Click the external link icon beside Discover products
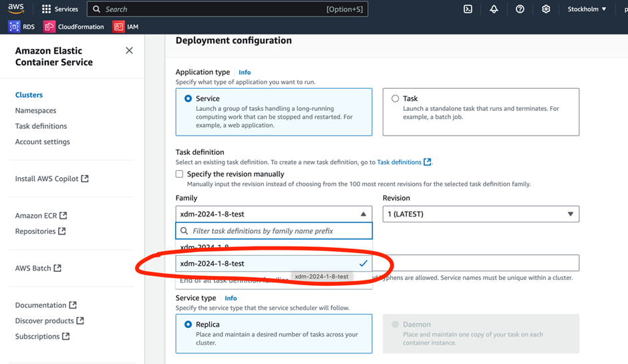This screenshot has width=628, height=364. [x=80, y=321]
